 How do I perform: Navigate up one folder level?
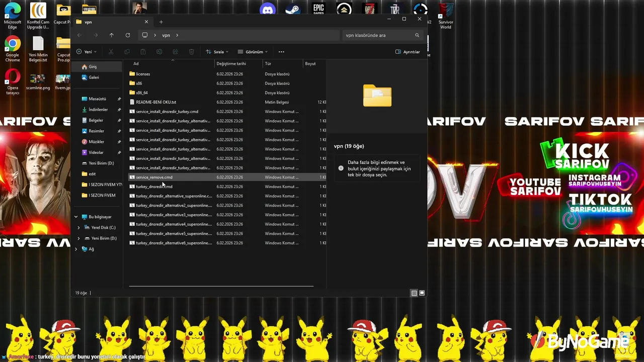112,35
